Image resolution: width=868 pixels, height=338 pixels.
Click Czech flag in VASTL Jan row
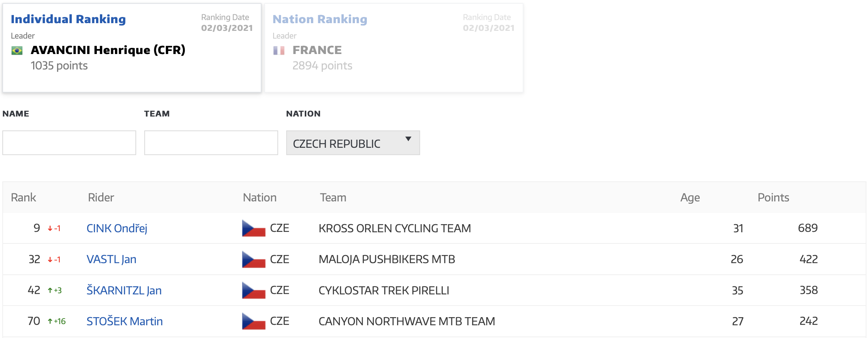(x=253, y=259)
